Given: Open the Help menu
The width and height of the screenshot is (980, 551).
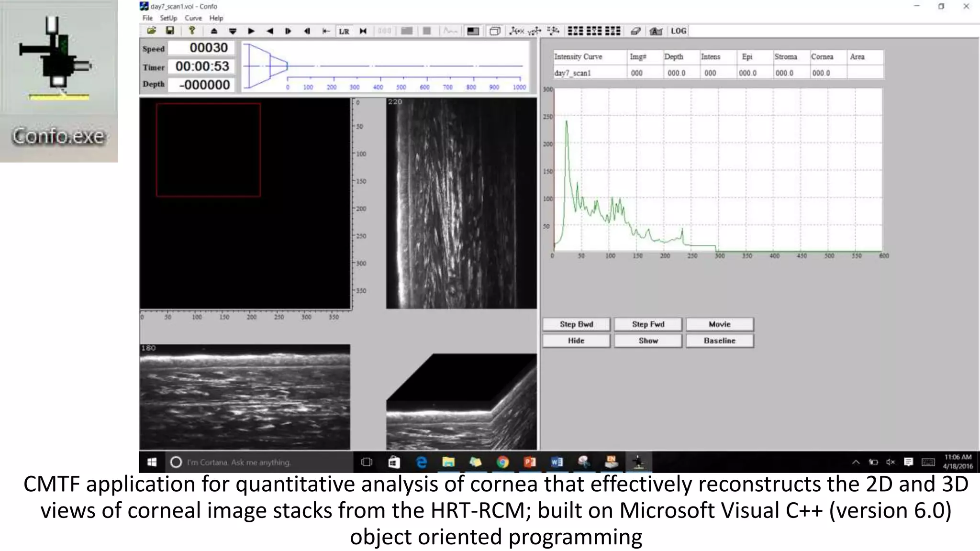Looking at the screenshot, I should coord(216,18).
